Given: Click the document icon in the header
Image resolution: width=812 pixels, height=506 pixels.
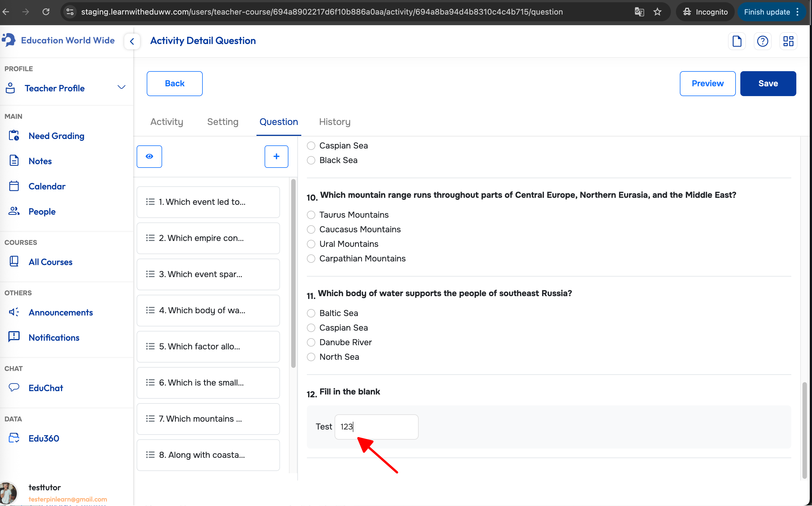Looking at the screenshot, I should (x=737, y=41).
